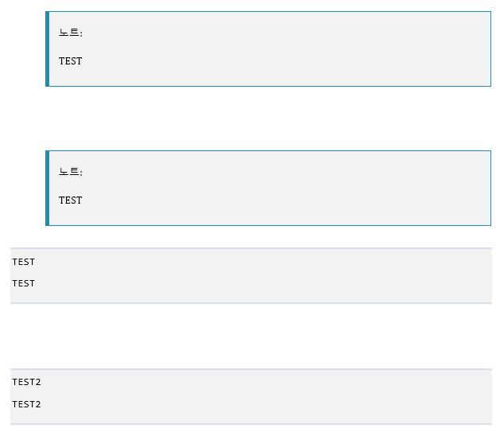The height and width of the screenshot is (436, 504).
Task: Click the TEST text in the upper note box
Action: (x=71, y=61)
